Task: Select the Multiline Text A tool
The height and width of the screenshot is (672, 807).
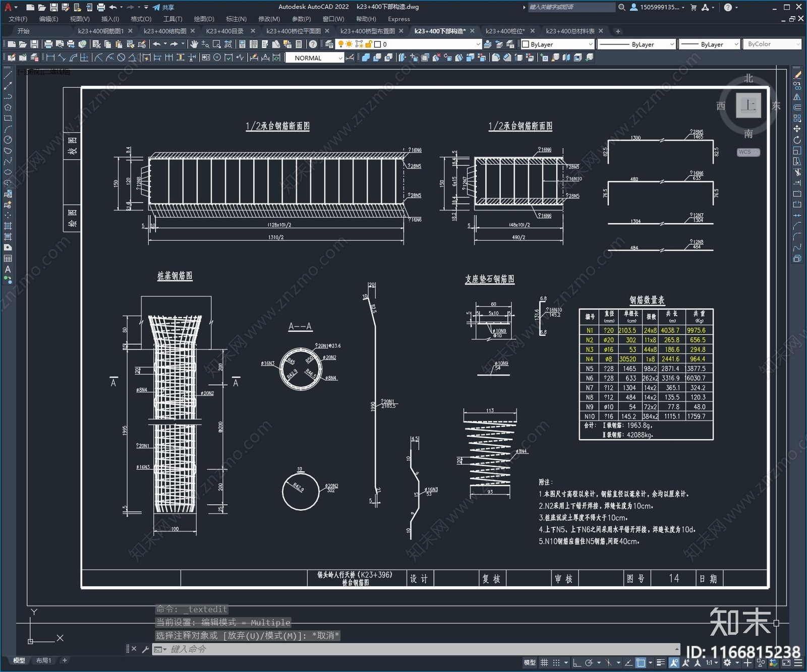Action: (8, 269)
